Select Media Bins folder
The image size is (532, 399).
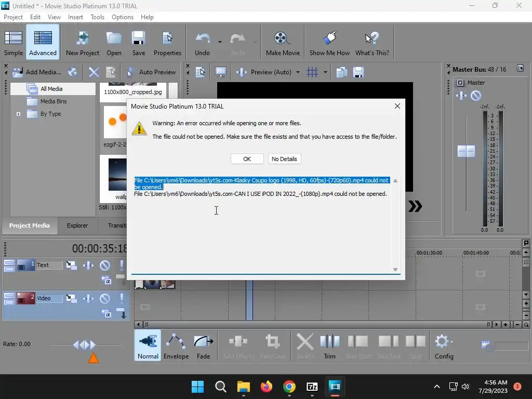tap(54, 101)
